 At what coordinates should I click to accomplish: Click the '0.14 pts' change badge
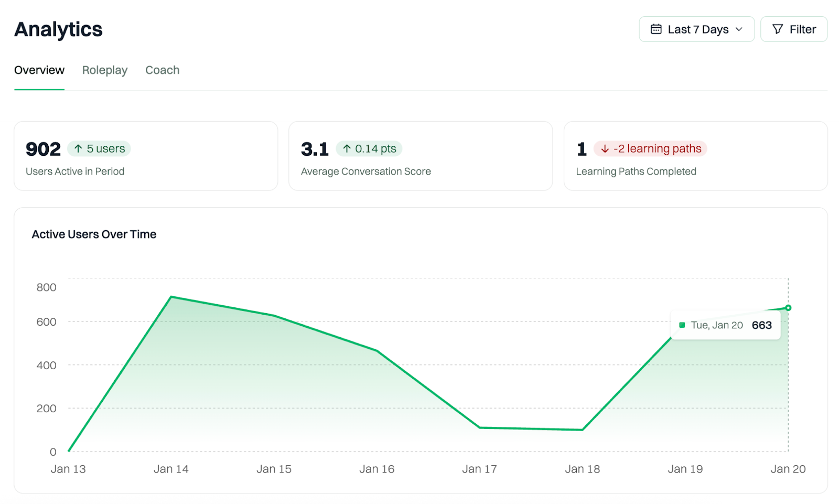[369, 149]
